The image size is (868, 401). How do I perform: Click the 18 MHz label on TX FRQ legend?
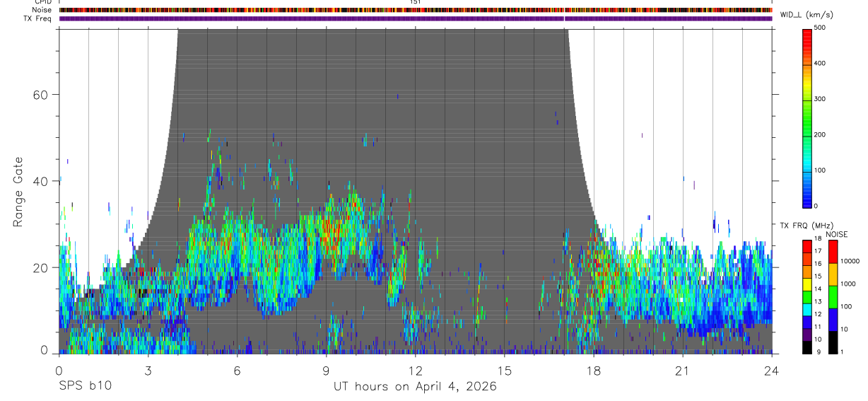pyautogui.click(x=816, y=239)
